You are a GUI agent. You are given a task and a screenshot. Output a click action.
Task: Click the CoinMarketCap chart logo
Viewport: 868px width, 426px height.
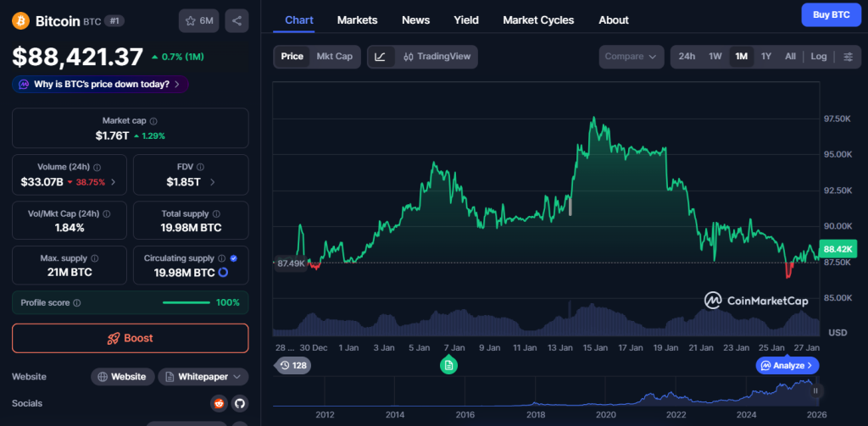coord(756,301)
